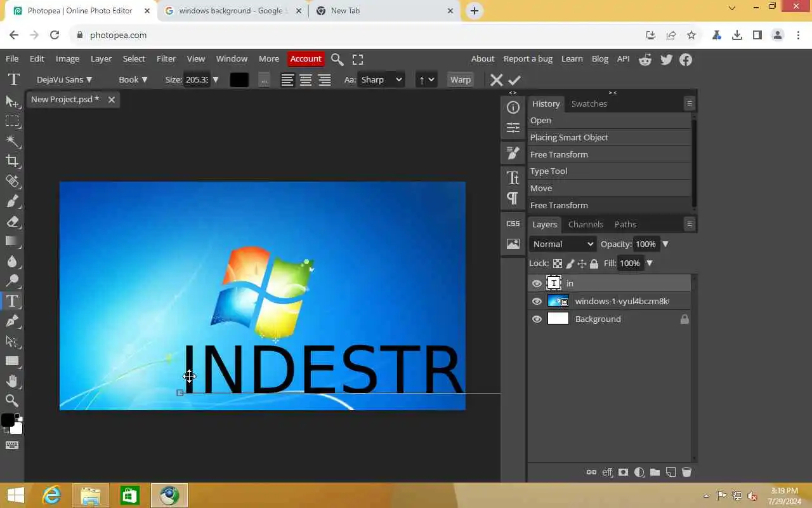Viewport: 812px width, 508px height.
Task: Open the search magnifier in menu bar
Action: click(x=337, y=60)
